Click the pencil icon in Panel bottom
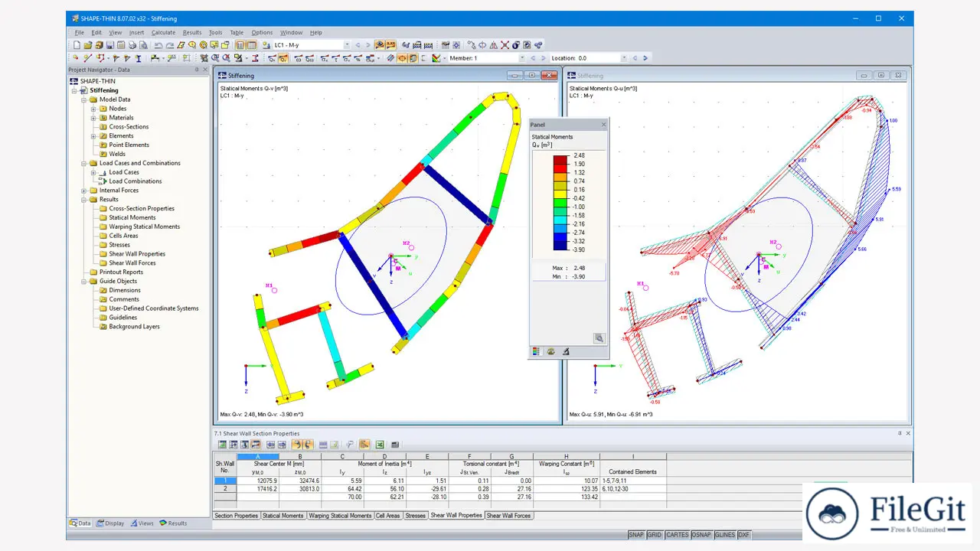 coord(566,351)
